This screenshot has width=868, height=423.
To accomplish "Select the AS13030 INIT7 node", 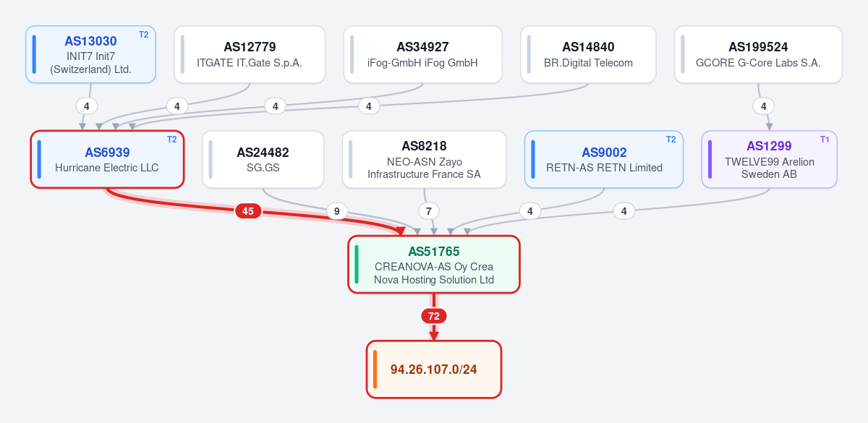I will pos(90,54).
